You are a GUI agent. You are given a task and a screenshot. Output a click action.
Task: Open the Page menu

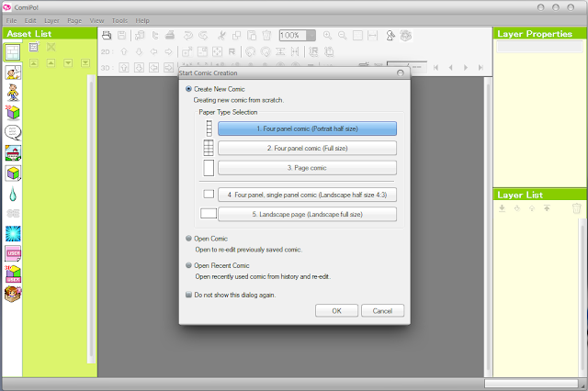coord(74,20)
